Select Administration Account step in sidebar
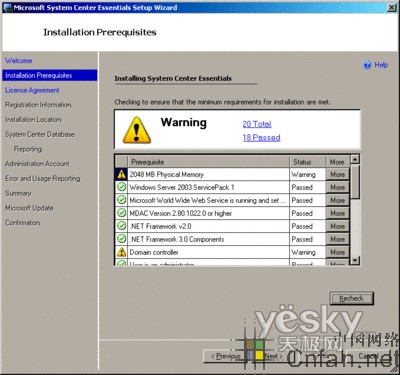400x375 pixels. pos(37,164)
